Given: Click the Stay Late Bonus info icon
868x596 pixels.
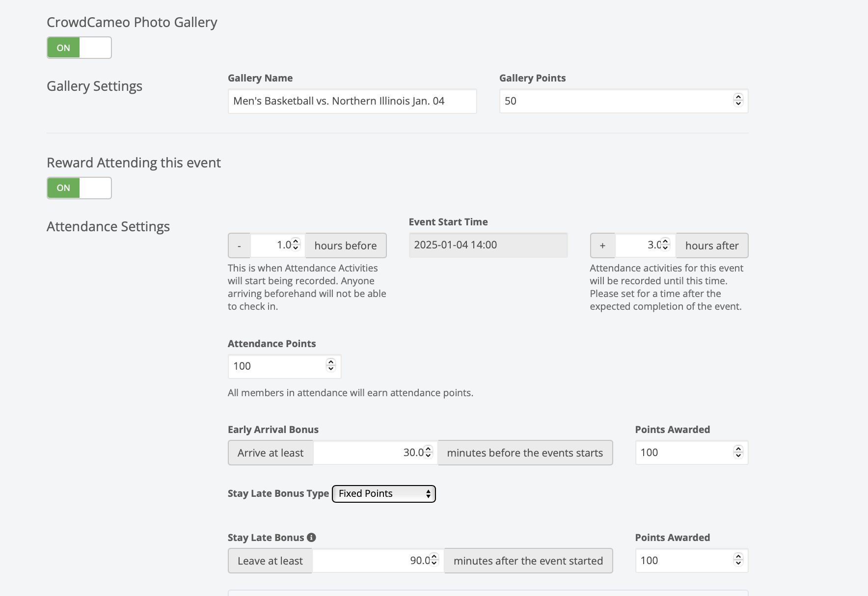Looking at the screenshot, I should point(311,538).
